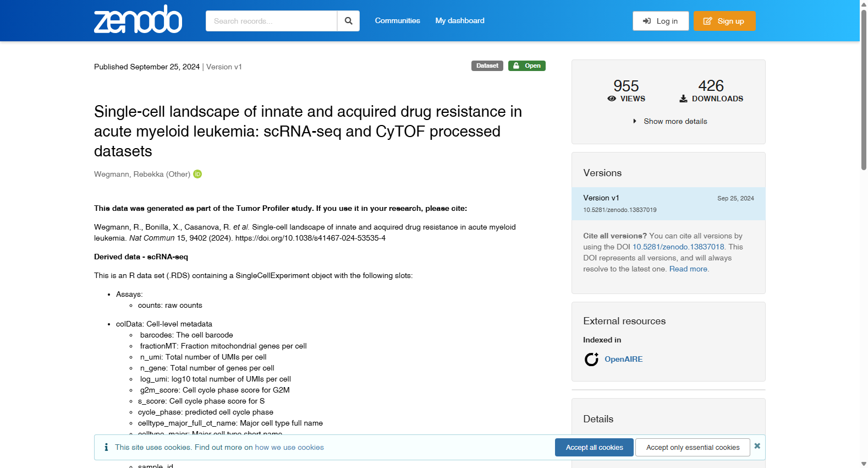This screenshot has height=468, width=868.
Task: Open the Communities menu item
Action: point(398,20)
